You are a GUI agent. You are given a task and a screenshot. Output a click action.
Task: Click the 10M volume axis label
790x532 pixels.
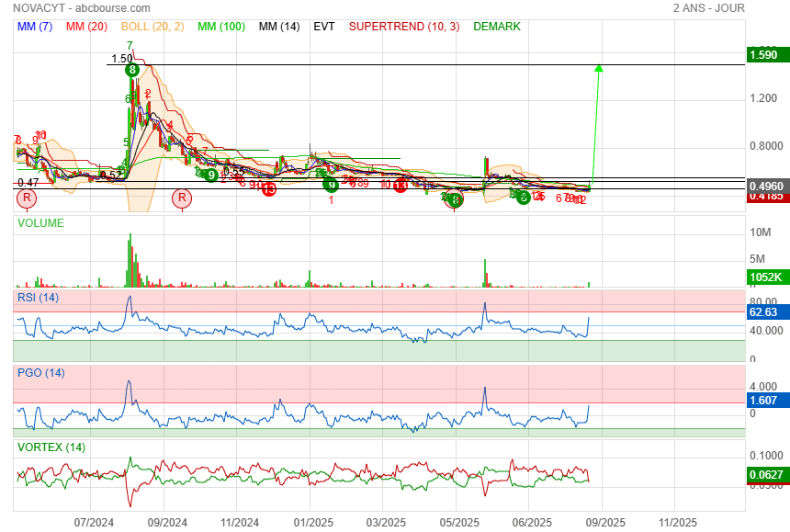click(761, 232)
